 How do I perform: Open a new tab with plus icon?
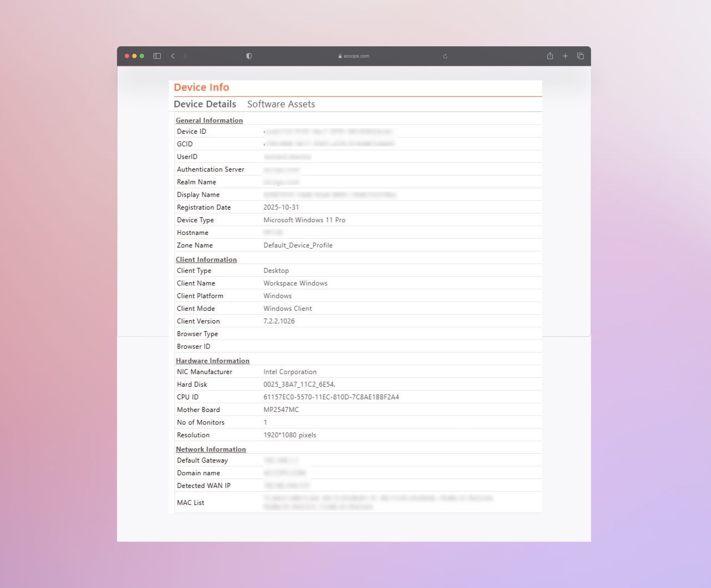(x=565, y=56)
